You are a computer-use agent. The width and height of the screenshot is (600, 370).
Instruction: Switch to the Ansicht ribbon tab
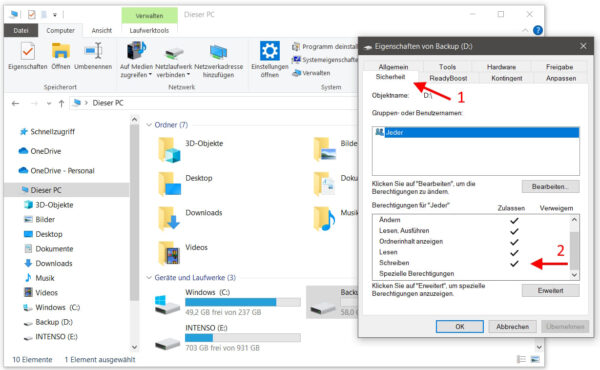click(x=101, y=30)
